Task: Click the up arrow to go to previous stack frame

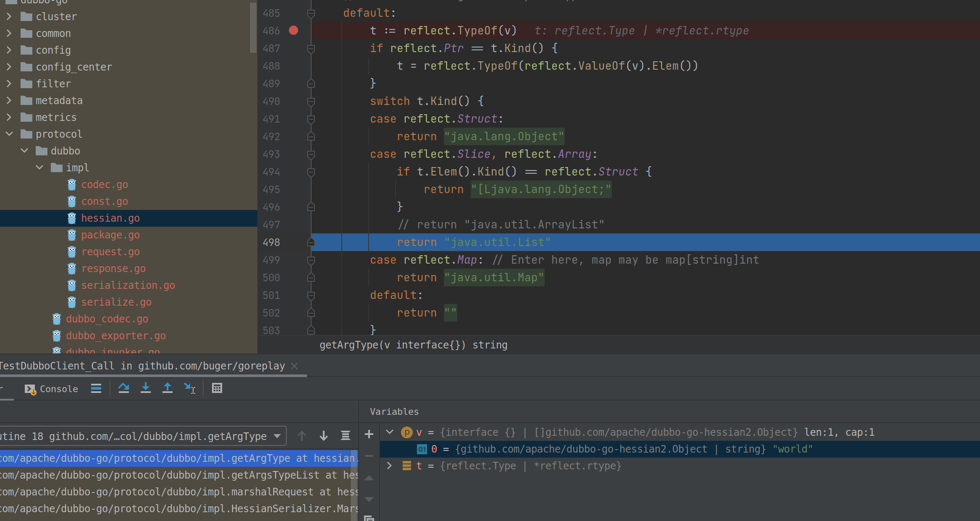Action: point(302,436)
